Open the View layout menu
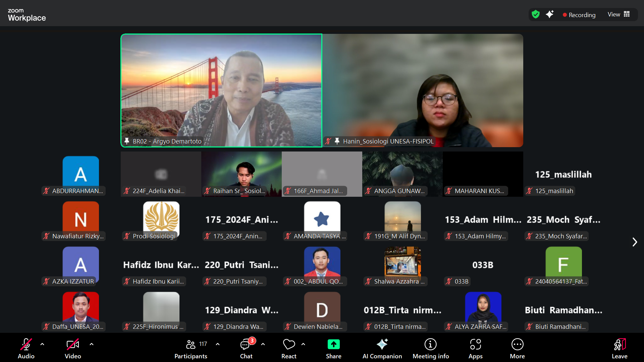The height and width of the screenshot is (362, 644). (619, 14)
